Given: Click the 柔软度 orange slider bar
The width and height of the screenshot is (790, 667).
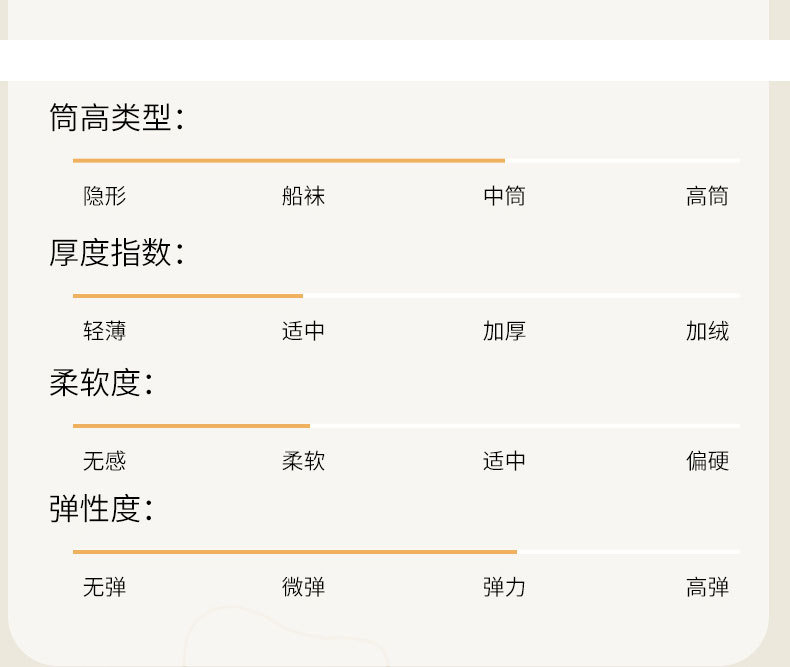Looking at the screenshot, I should 191,426.
